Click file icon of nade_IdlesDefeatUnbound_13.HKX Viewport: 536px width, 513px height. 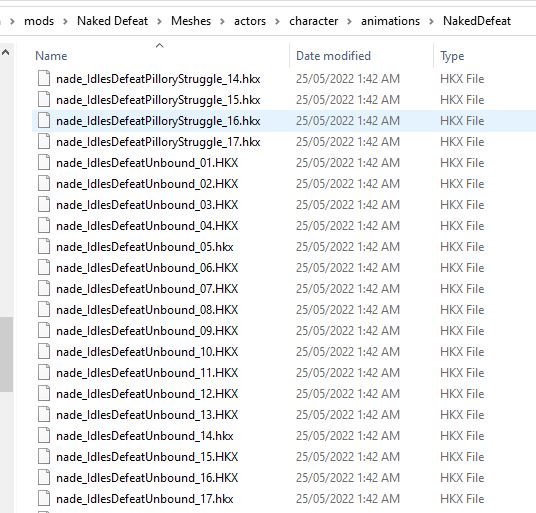pyautogui.click(x=44, y=415)
